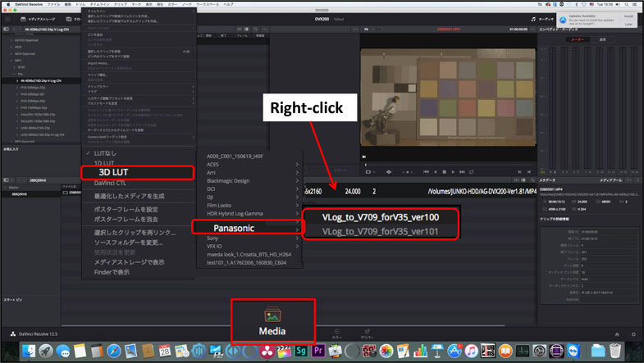Select the maeda look_1.Croatia_BTS_HD_H264 LUT
Image resolution: width=644 pixels, height=363 pixels.
click(249, 255)
